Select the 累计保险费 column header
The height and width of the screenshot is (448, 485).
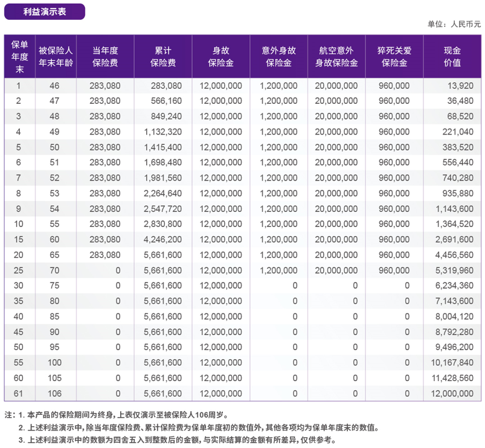pos(163,57)
